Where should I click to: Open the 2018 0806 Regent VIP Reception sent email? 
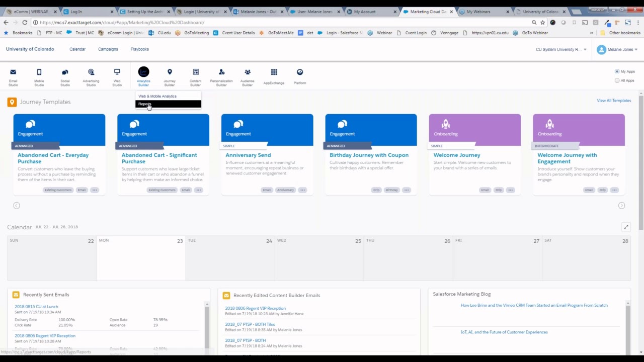[45, 336]
